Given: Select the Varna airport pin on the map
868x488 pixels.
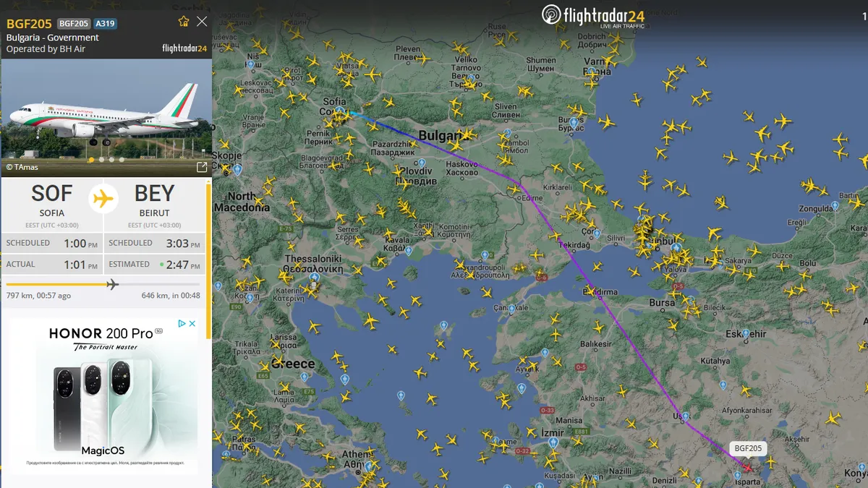Looking at the screenshot, I should pyautogui.click(x=593, y=72).
